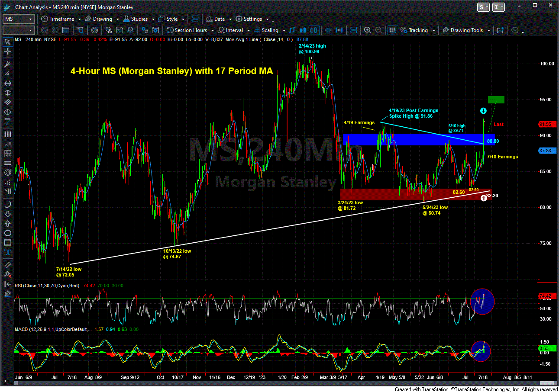Click the chart title '4-Hour MS (Morgan Stanley)' text
The image size is (559, 392).
point(171,71)
